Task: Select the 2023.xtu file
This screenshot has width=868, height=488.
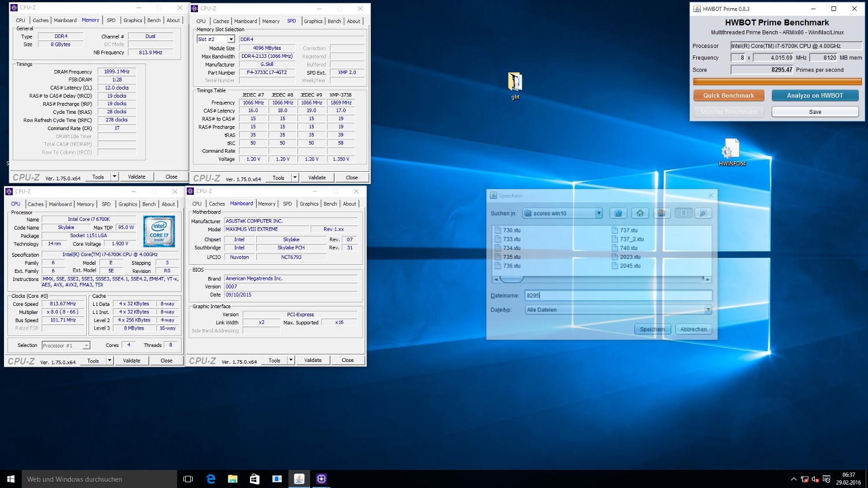Action: [626, 257]
